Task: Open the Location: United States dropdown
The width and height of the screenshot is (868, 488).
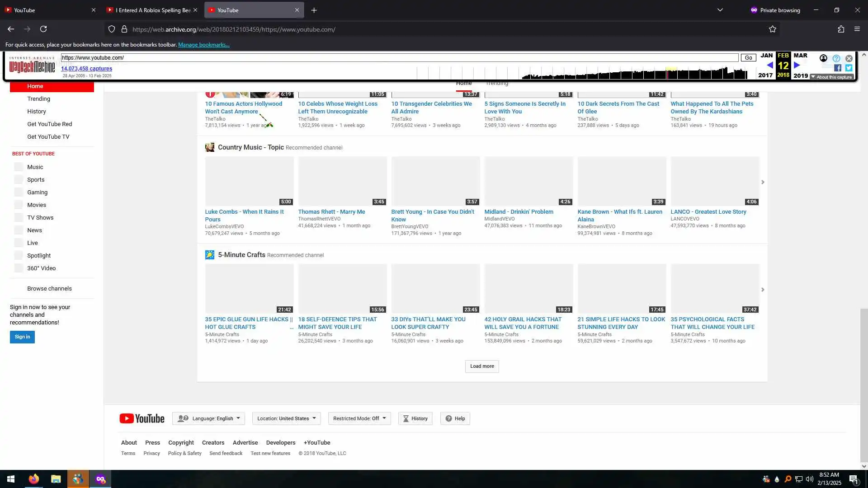Action: (x=287, y=418)
